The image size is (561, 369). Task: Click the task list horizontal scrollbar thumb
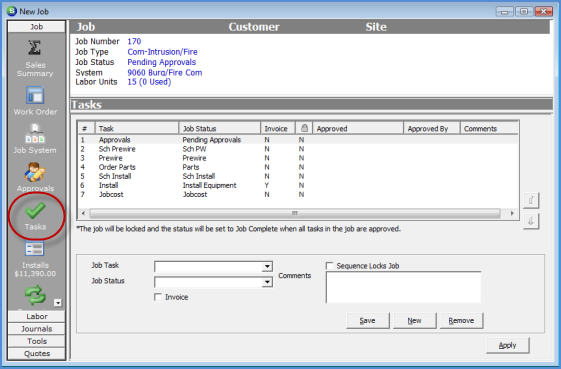(x=295, y=213)
